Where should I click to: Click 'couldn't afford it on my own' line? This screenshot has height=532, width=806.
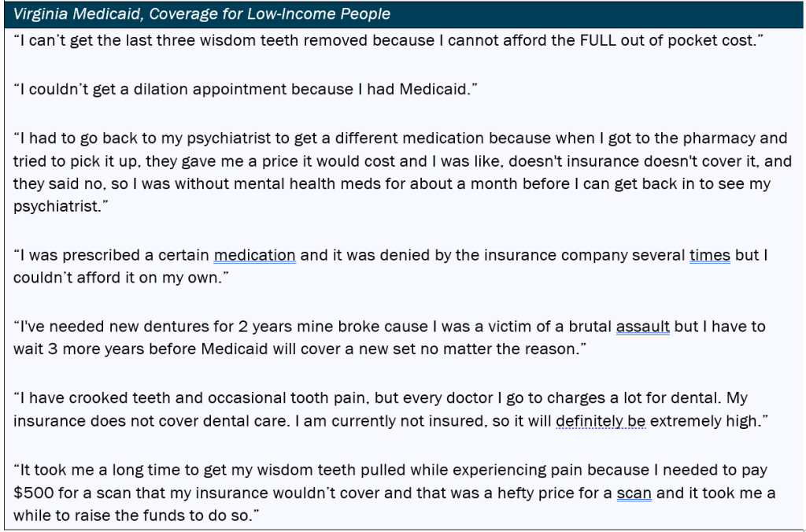121,278
